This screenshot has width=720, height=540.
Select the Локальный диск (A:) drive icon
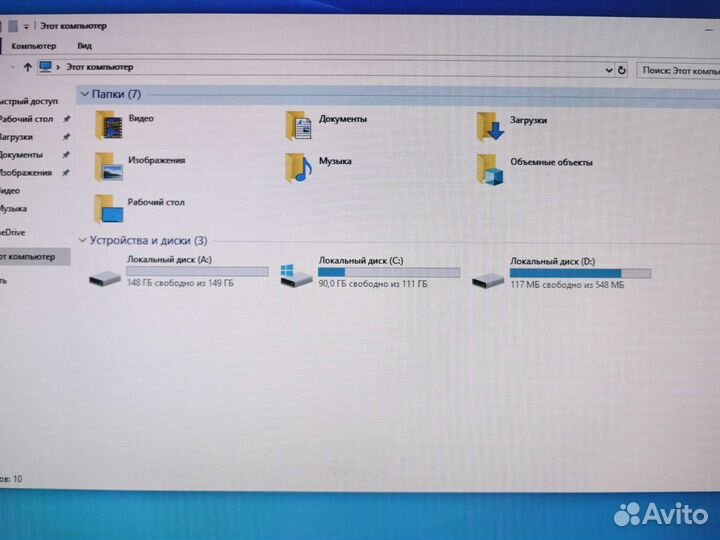[105, 278]
